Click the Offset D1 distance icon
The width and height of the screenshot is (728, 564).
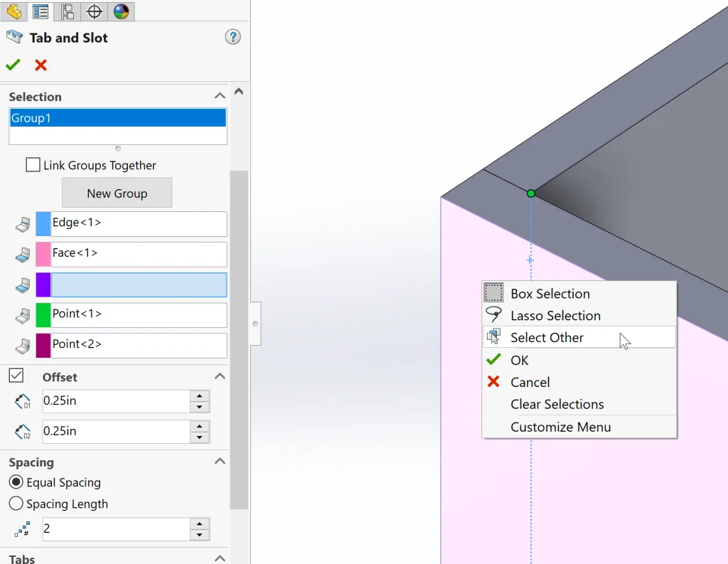pyautogui.click(x=23, y=401)
